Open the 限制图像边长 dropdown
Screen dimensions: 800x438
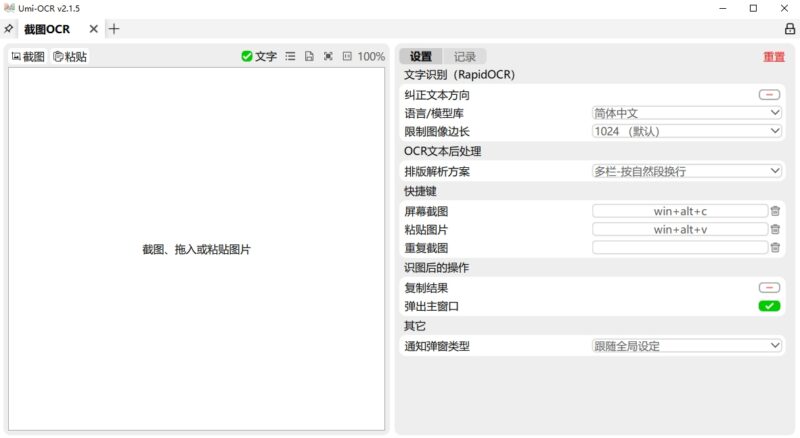tap(687, 131)
